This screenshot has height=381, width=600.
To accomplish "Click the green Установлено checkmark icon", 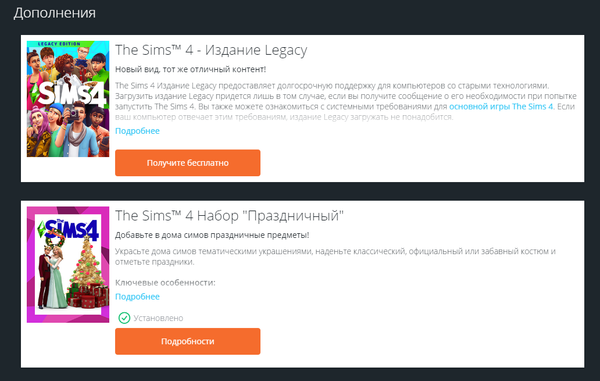I will 124,318.
